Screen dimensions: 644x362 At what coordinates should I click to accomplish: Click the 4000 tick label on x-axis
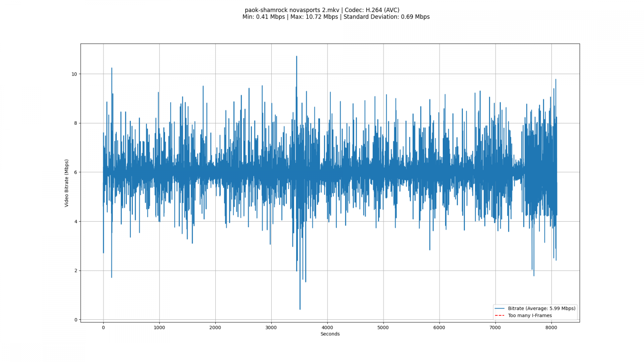coord(327,327)
